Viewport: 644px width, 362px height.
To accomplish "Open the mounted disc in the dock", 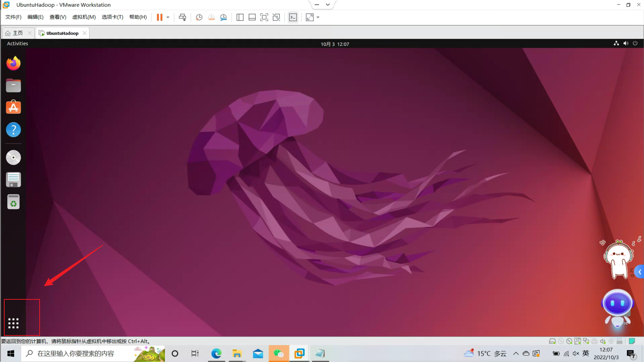I will coord(13,157).
